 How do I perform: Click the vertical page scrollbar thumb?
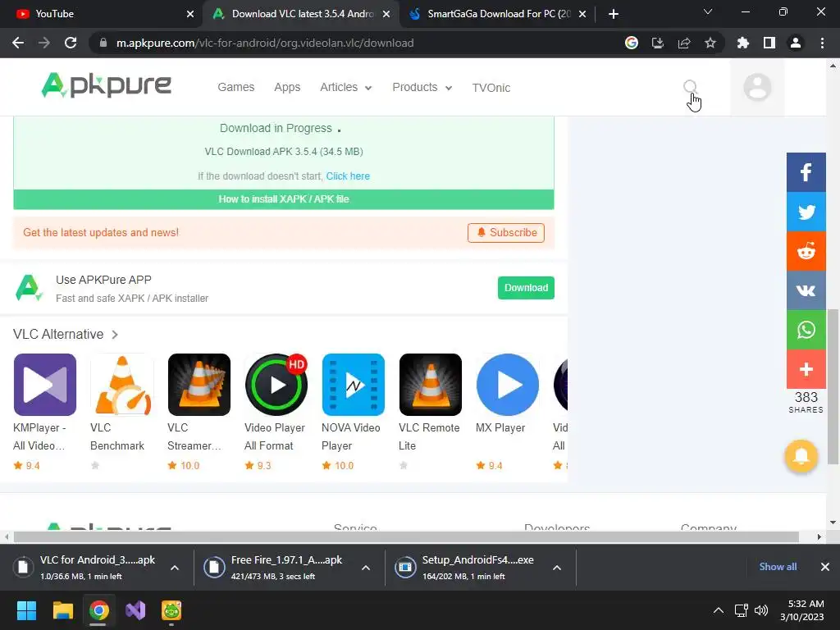tap(833, 387)
